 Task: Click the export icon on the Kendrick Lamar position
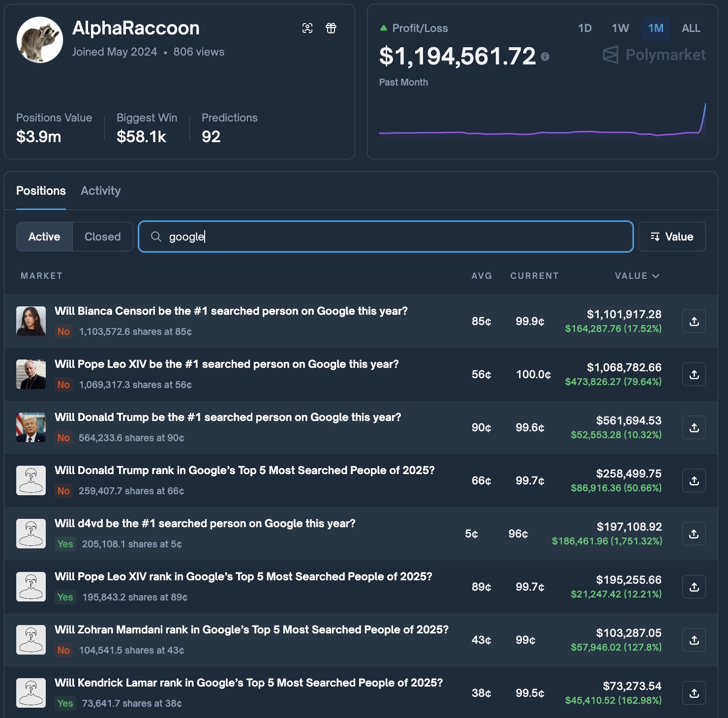pos(694,692)
